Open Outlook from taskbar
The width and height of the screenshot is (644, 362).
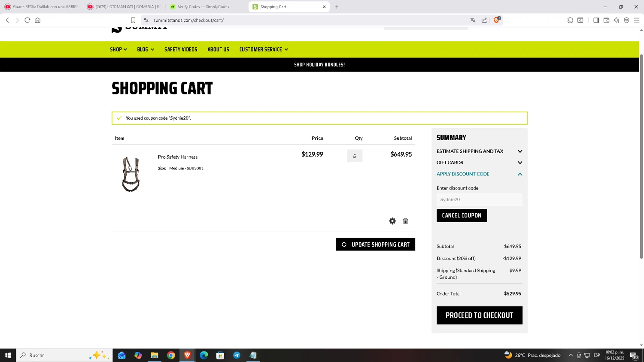[x=122, y=355]
